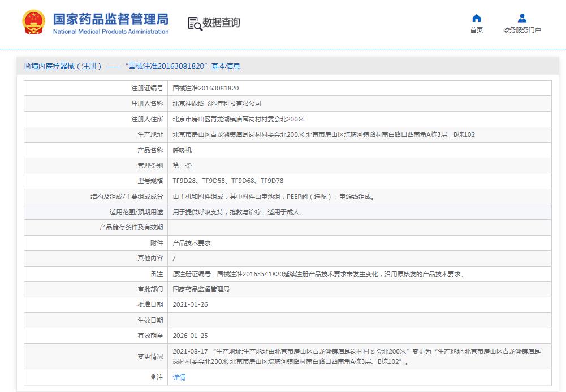Click the document icon before 境内医疗器械
566x392 pixels.
click(27, 66)
